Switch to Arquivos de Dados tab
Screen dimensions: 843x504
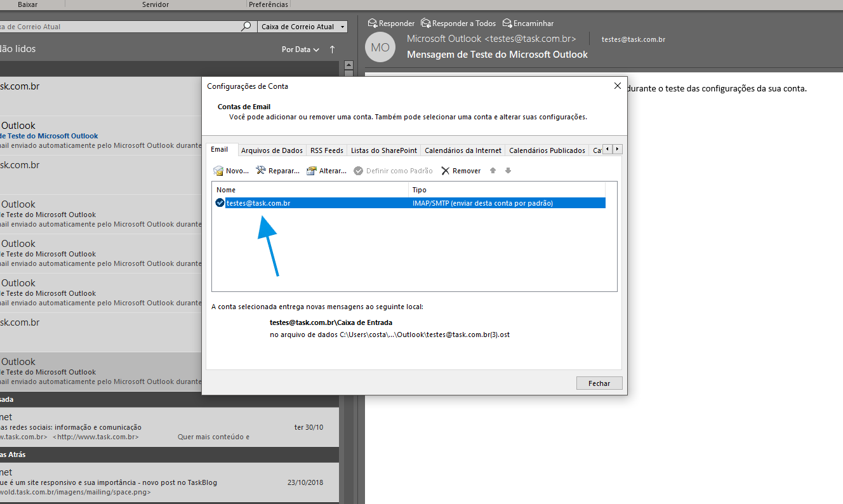272,150
